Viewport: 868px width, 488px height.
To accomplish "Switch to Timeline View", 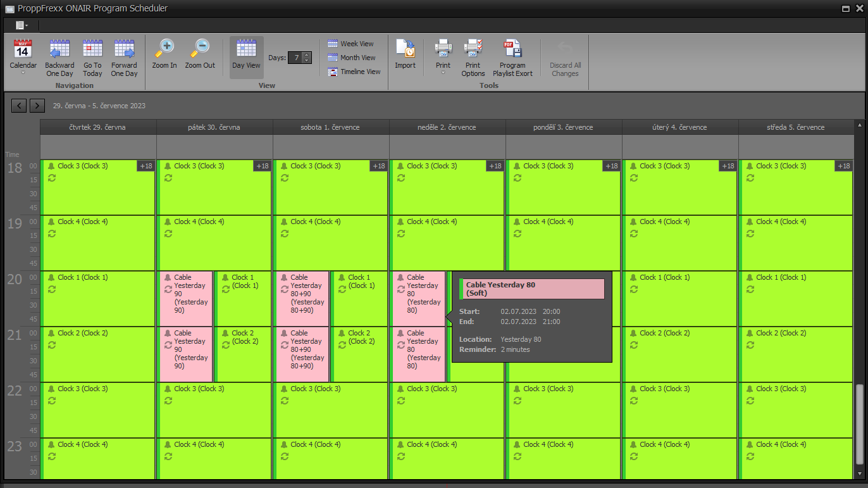I will [x=354, y=72].
